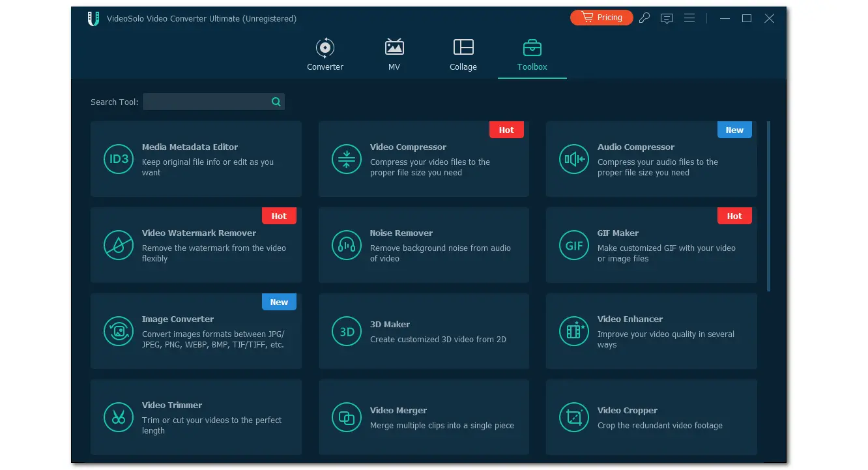The height and width of the screenshot is (470, 868).
Task: Click 'Crop the redundant video footage' text
Action: (x=660, y=426)
